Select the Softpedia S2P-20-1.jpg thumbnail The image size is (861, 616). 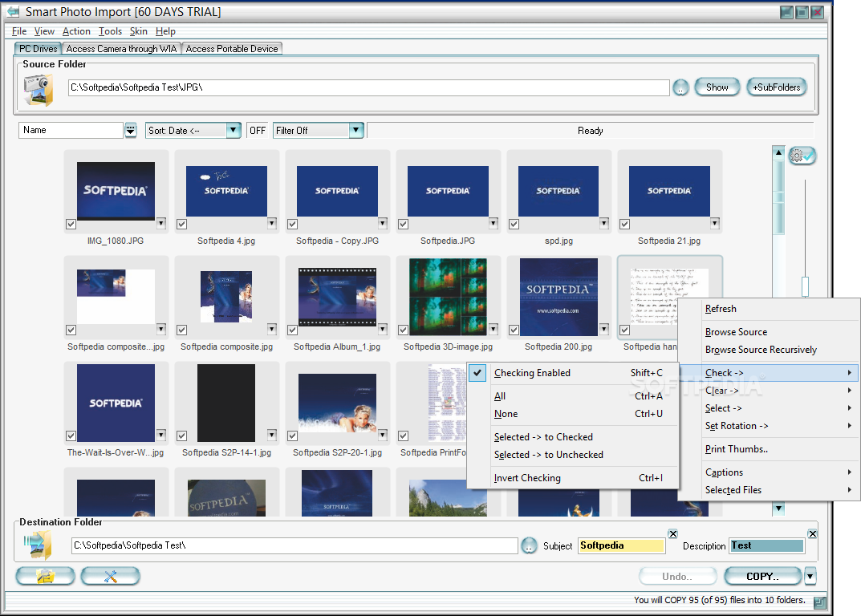[337, 403]
